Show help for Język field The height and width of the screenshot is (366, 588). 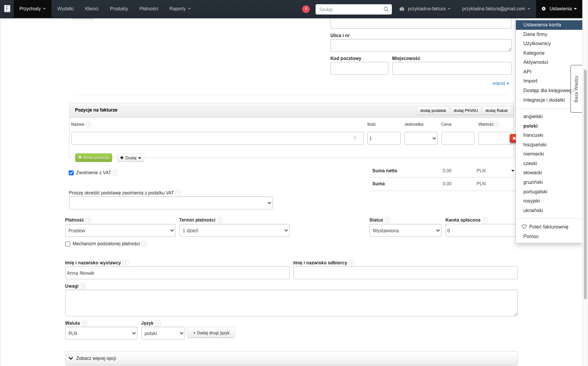[x=158, y=323]
